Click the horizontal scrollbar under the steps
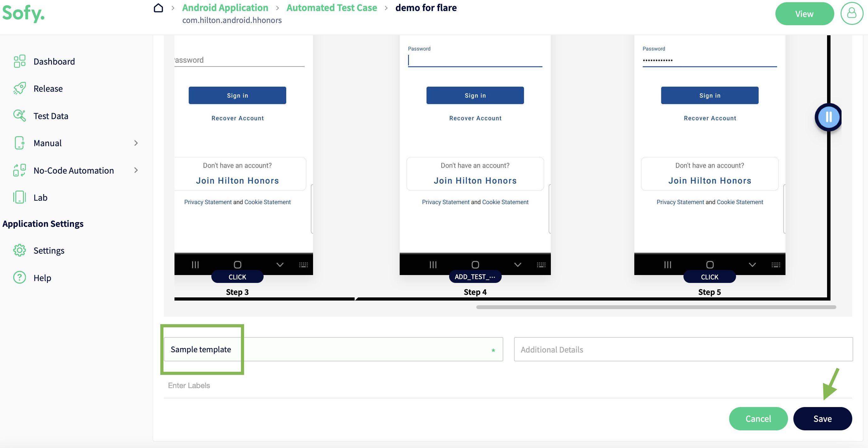This screenshot has height=448, width=868. (656, 307)
